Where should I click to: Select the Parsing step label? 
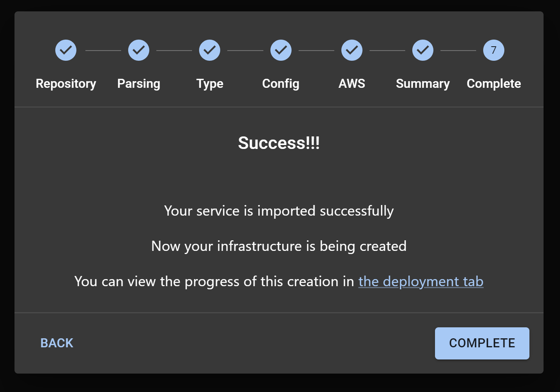[x=139, y=84]
